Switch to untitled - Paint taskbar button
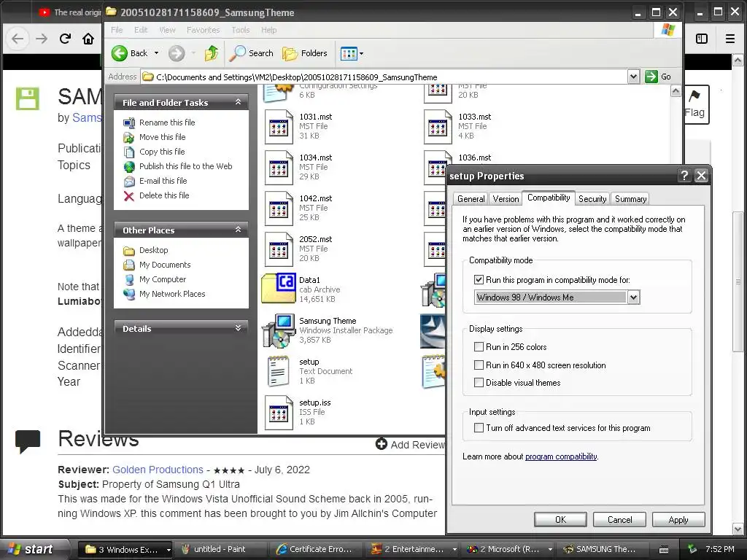The width and height of the screenshot is (747, 560). [220, 550]
